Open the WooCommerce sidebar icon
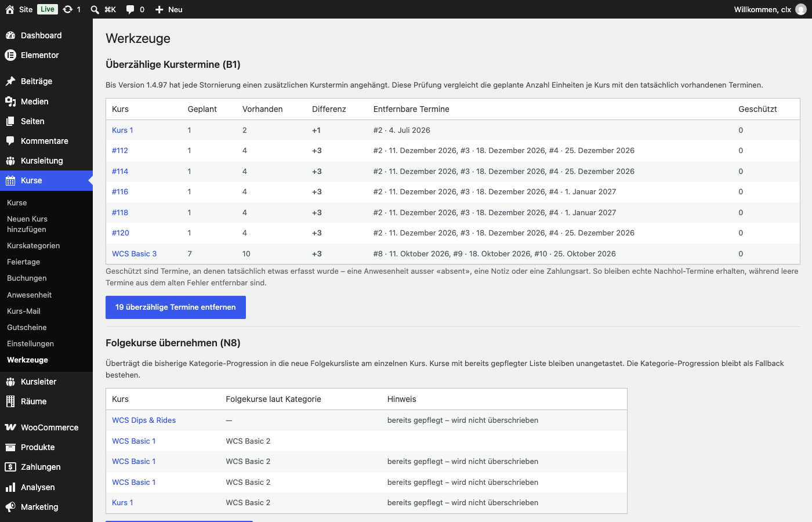The image size is (812, 522). [10, 427]
